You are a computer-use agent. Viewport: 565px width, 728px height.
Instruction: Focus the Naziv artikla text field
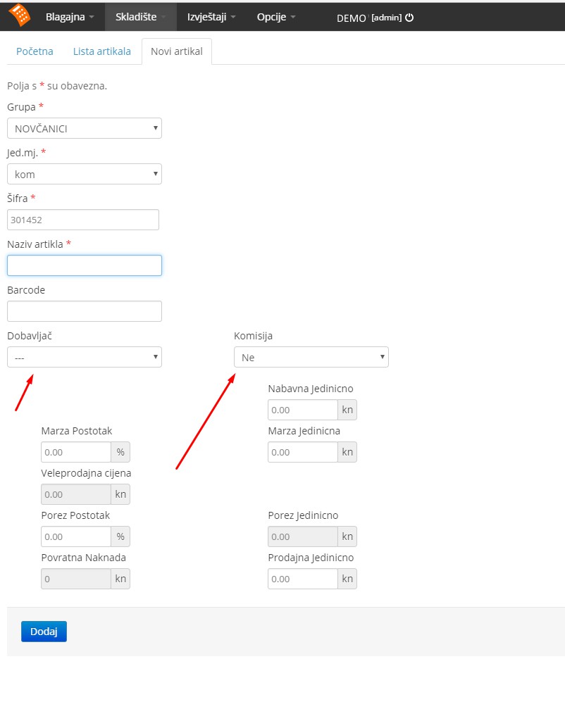click(85, 265)
